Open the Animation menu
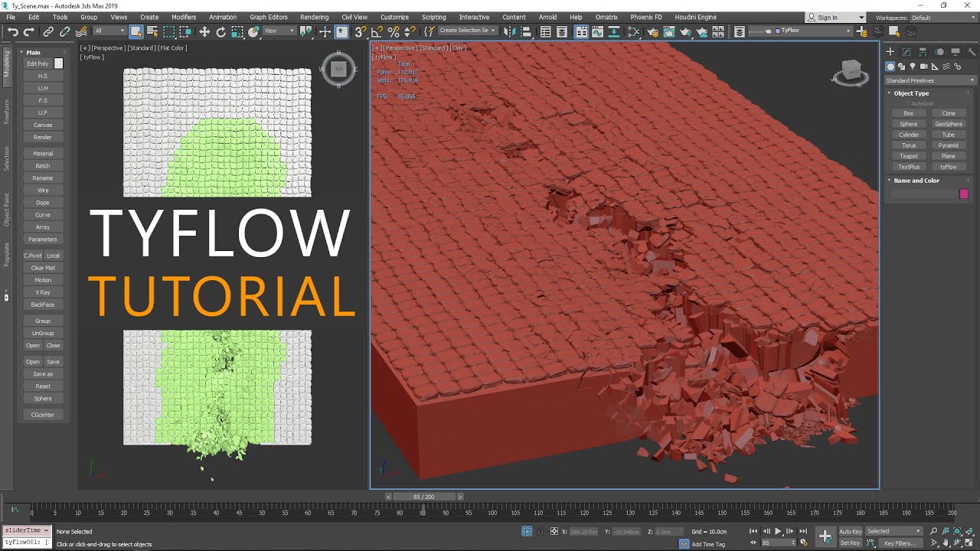 pyautogui.click(x=223, y=17)
